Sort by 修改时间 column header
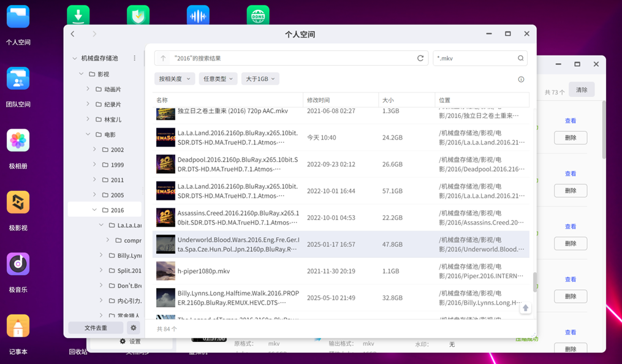The height and width of the screenshot is (364, 622). (341, 100)
